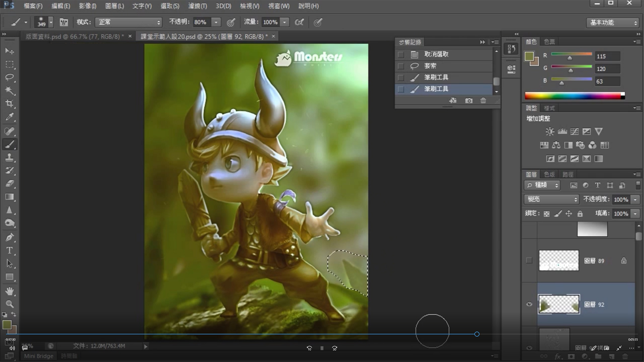Select the Hand tool
The width and height of the screenshot is (644, 362).
9,291
